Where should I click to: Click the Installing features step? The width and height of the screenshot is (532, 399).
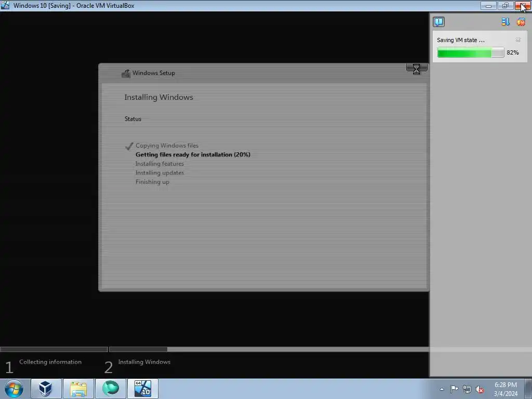point(159,164)
